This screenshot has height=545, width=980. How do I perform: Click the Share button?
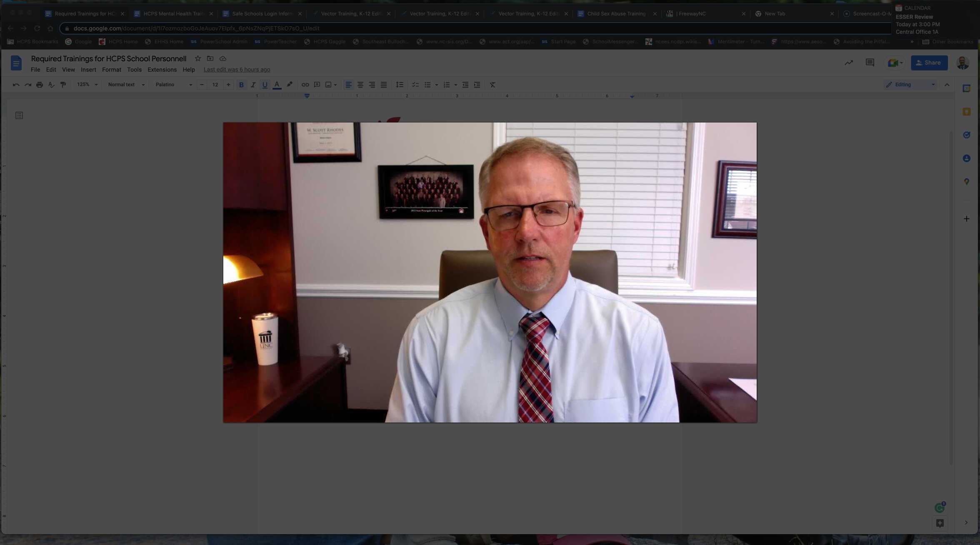point(929,63)
